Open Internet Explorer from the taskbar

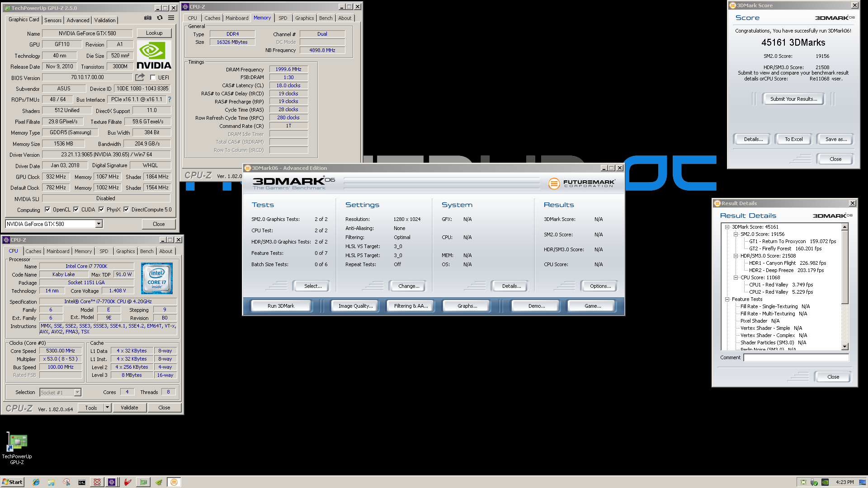pyautogui.click(x=36, y=482)
